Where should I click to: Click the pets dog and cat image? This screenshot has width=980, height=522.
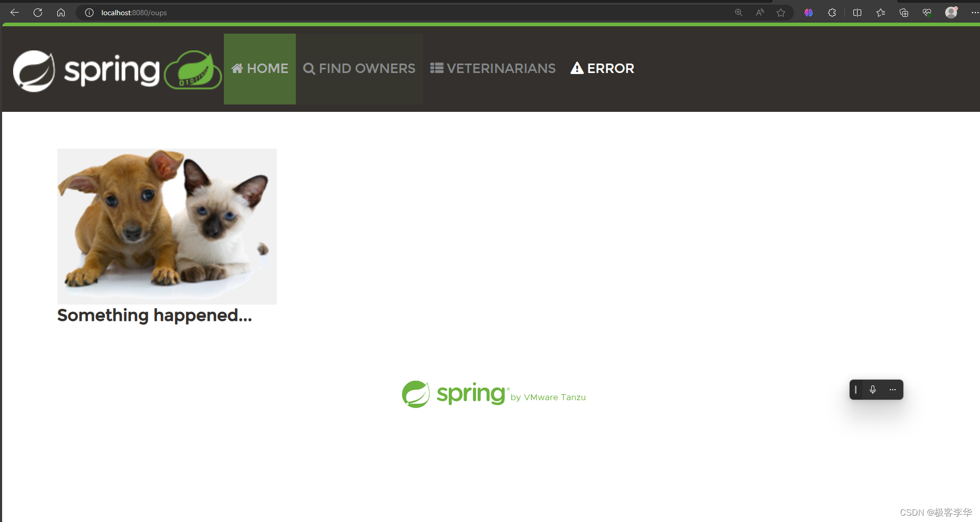point(167,226)
